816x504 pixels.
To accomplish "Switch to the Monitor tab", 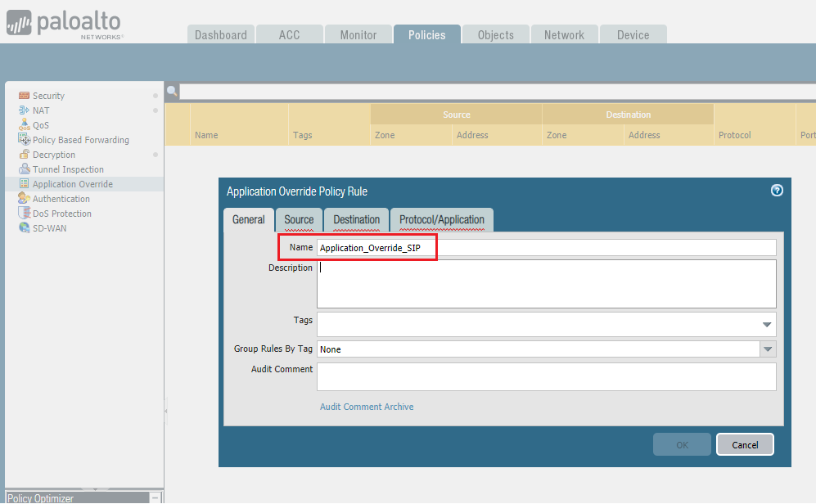I will (358, 35).
